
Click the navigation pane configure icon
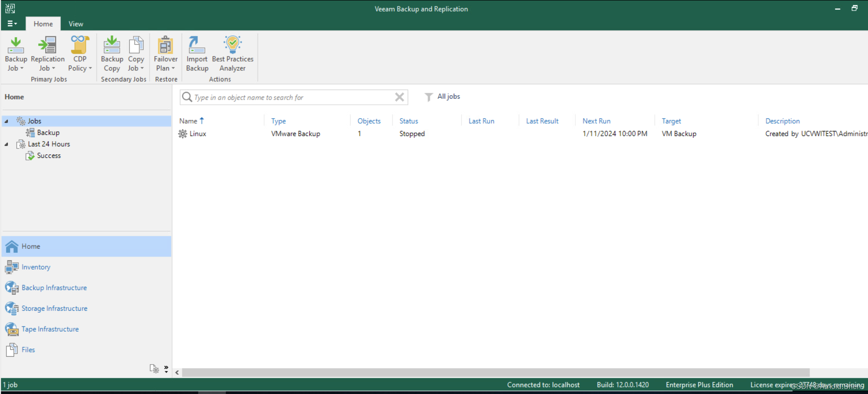[x=154, y=369]
